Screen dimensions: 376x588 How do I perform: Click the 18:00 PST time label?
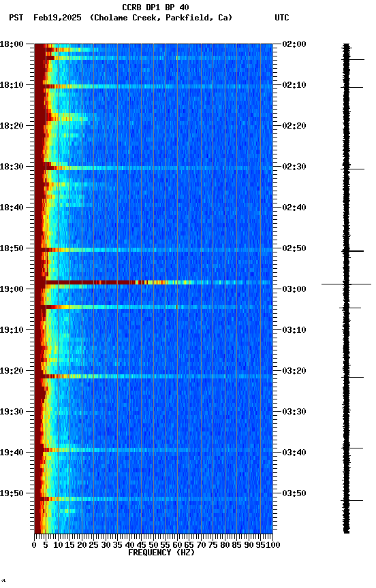pos(12,44)
